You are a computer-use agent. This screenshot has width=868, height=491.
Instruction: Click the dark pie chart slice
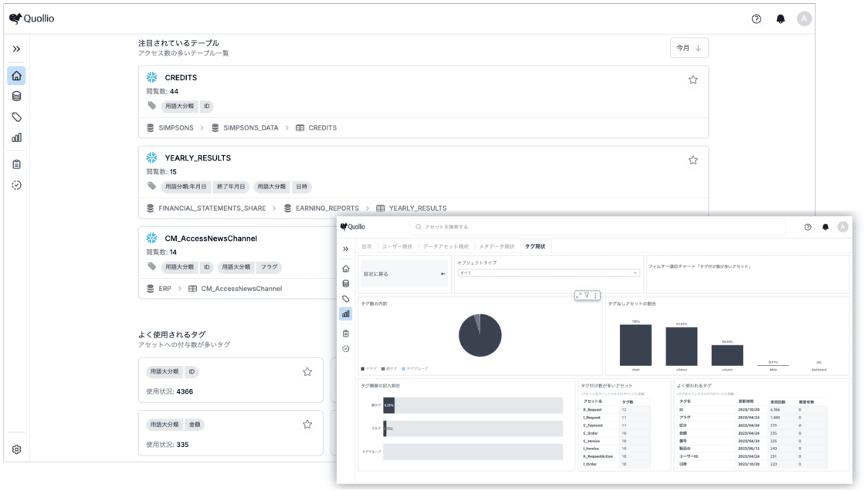(480, 337)
